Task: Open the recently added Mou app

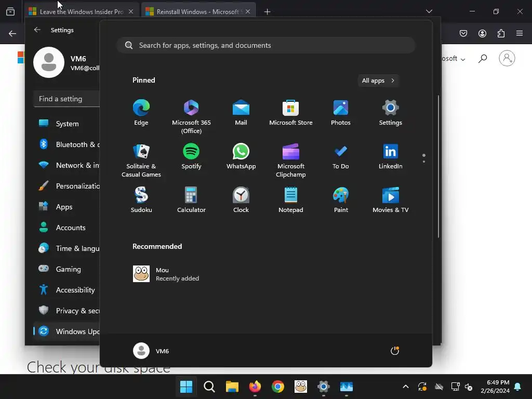Action: [166, 274]
